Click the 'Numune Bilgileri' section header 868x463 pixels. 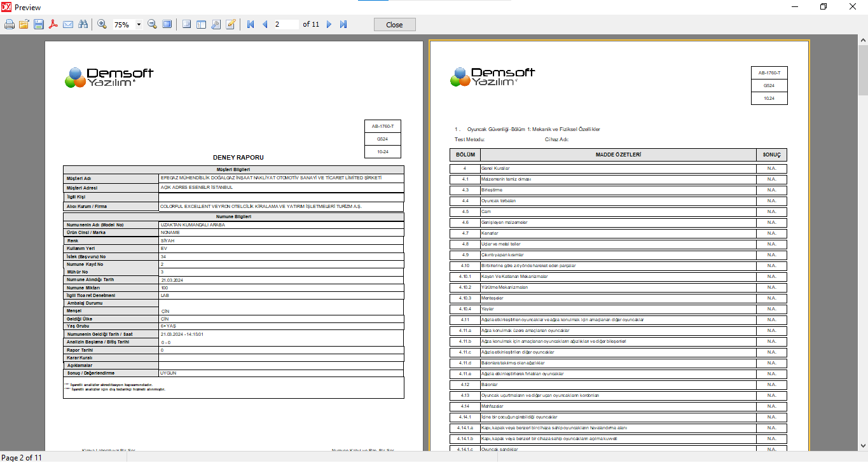pyautogui.click(x=234, y=217)
